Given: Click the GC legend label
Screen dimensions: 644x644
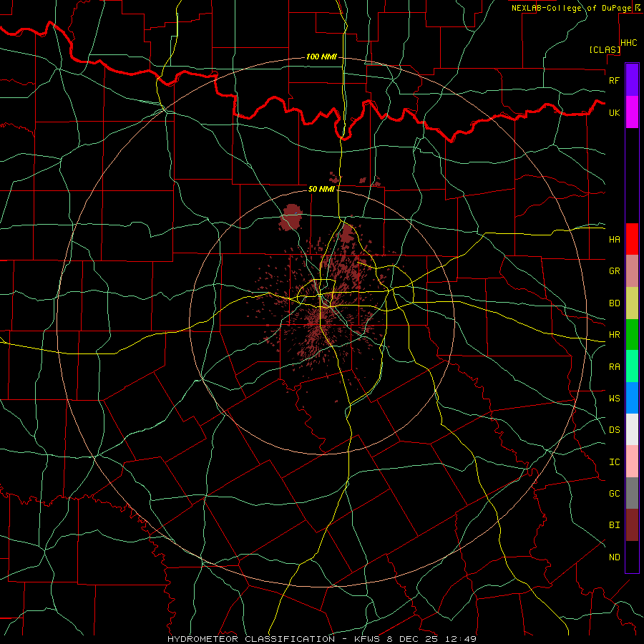Looking at the screenshot, I should tap(614, 494).
